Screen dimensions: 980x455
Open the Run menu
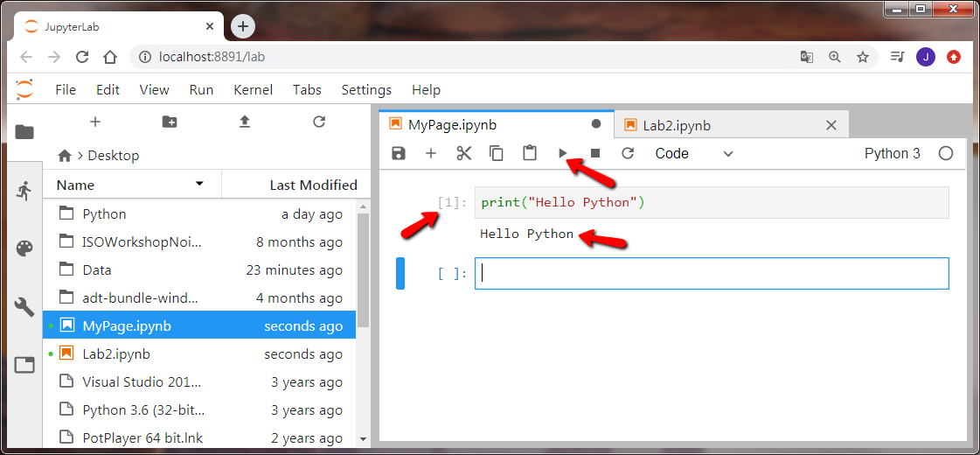[x=201, y=90]
